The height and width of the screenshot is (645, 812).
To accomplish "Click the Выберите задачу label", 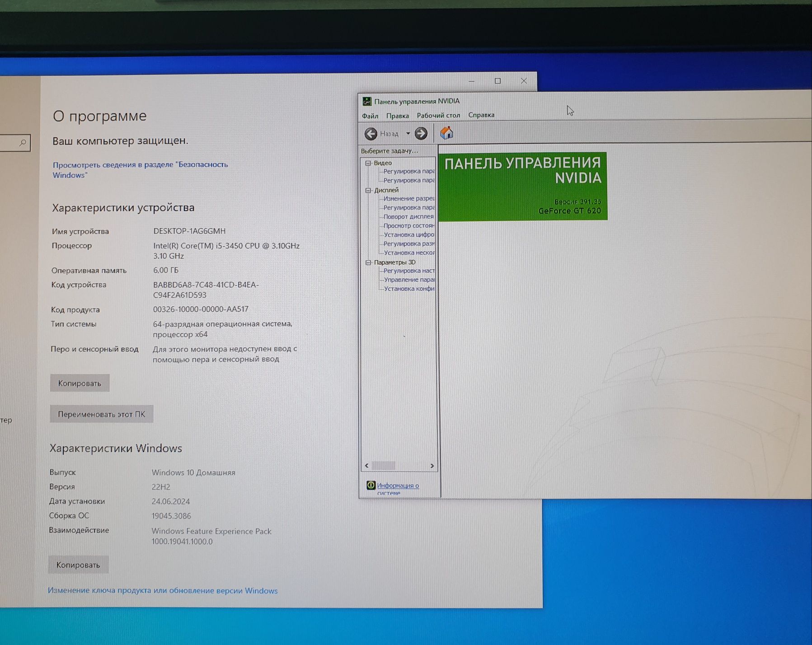I will coord(390,151).
